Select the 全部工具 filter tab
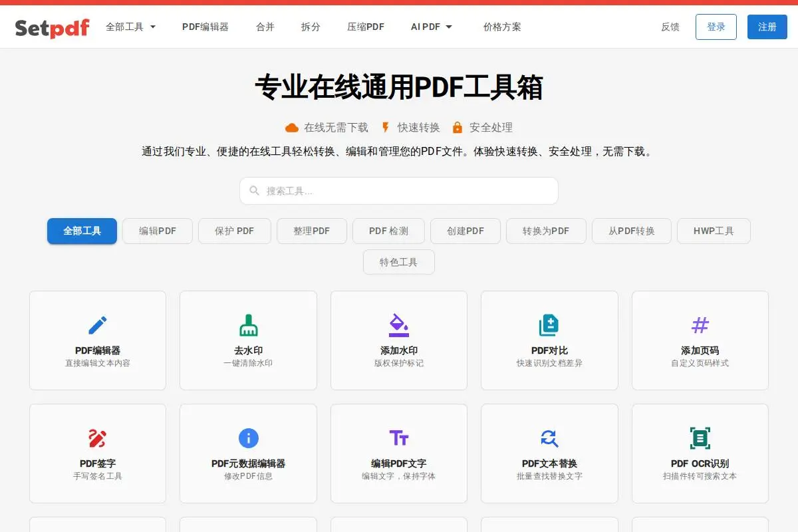Image resolution: width=798 pixels, height=532 pixels. coord(82,231)
